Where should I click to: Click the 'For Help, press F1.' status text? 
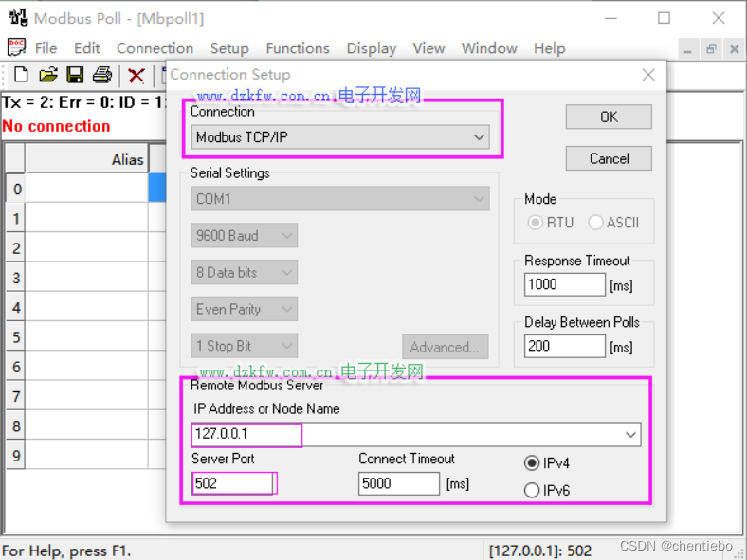pos(66,551)
